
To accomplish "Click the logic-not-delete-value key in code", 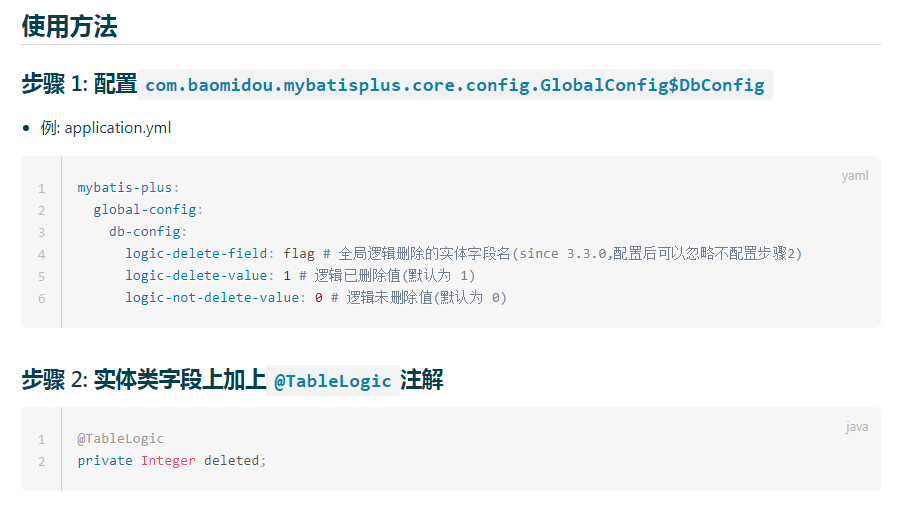I will point(212,298).
